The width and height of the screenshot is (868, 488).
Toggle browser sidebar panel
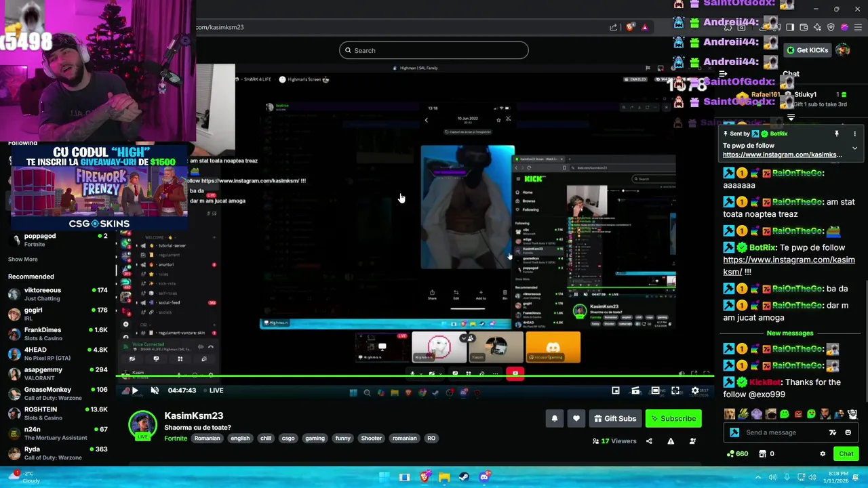coord(790,27)
